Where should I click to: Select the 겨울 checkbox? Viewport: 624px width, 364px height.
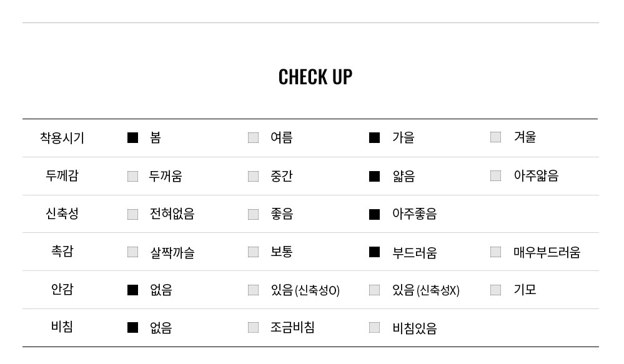495,137
